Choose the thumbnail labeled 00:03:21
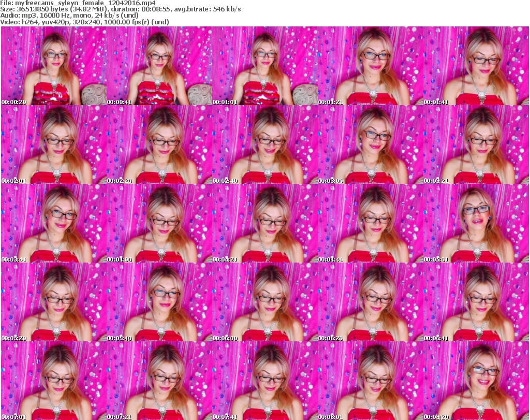Viewport: 530px width, 420px height. click(x=476, y=144)
